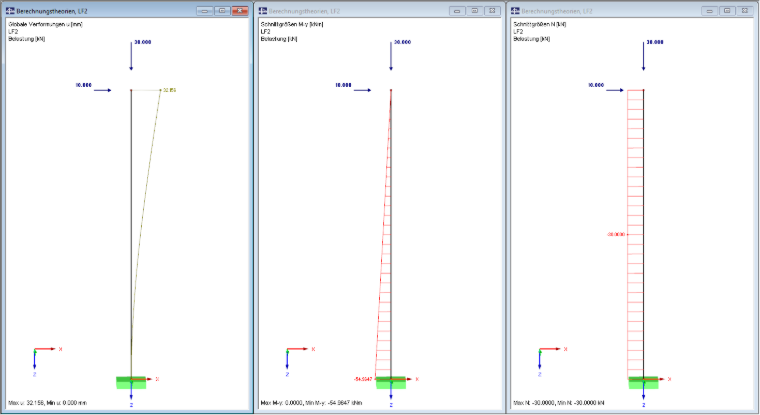
Task: Click the horizontal load arrow in middle window
Action: tap(363, 90)
